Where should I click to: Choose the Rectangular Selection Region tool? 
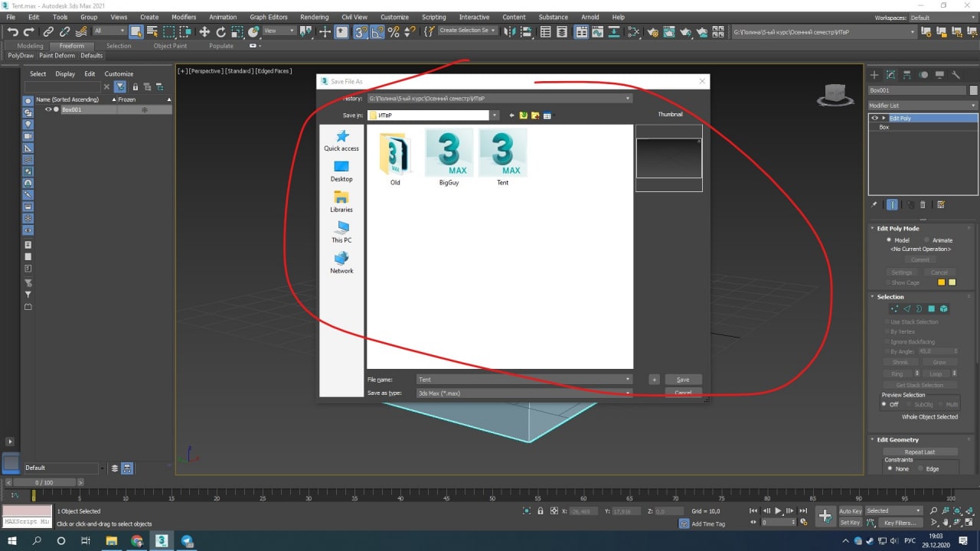[x=169, y=31]
